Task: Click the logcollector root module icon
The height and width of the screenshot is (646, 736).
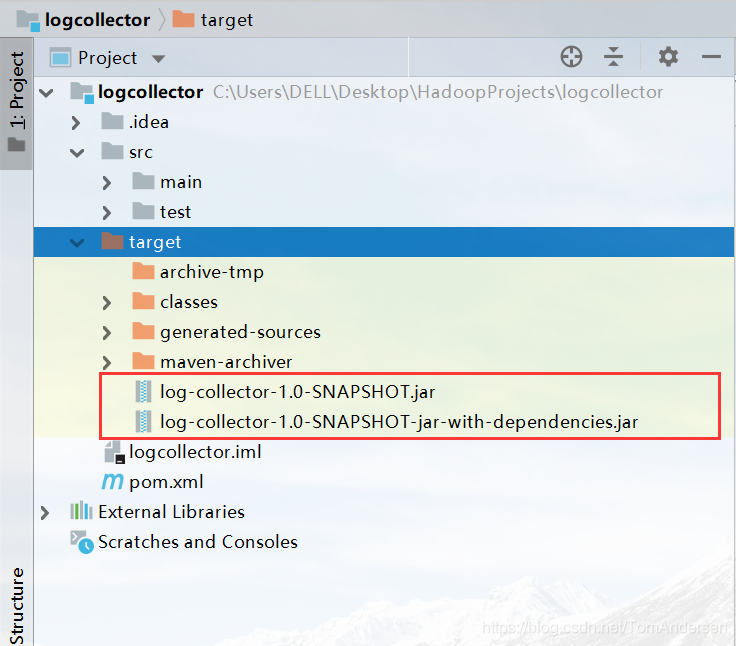Action: pos(82,92)
